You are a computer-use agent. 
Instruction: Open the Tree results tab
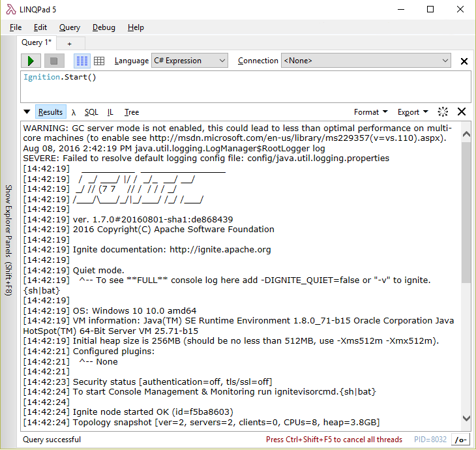click(x=132, y=112)
